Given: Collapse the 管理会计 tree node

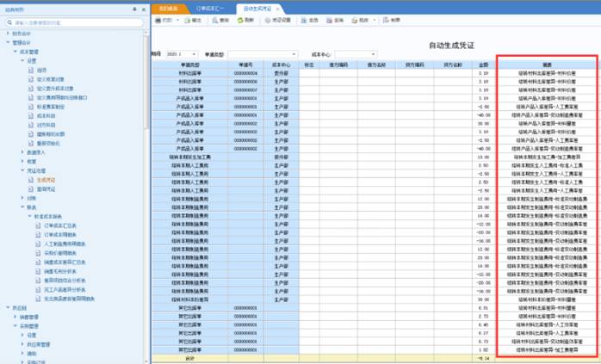Looking at the screenshot, I should coord(7,42).
